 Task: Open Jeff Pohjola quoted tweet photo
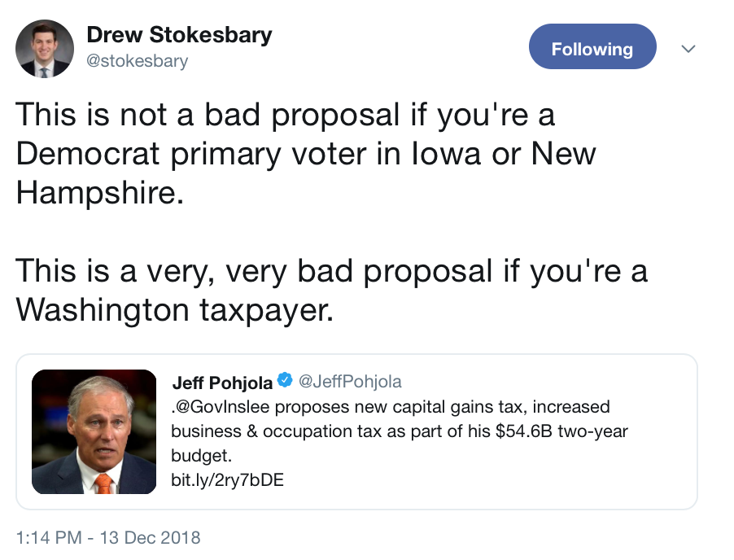[x=94, y=431]
